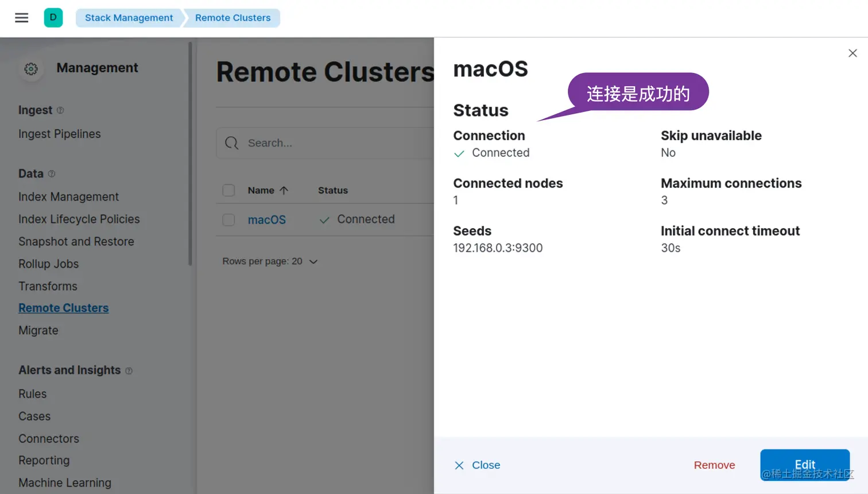Viewport: 868px width, 494px height.
Task: Click the sidebar vertical scrollbar
Action: (190, 154)
